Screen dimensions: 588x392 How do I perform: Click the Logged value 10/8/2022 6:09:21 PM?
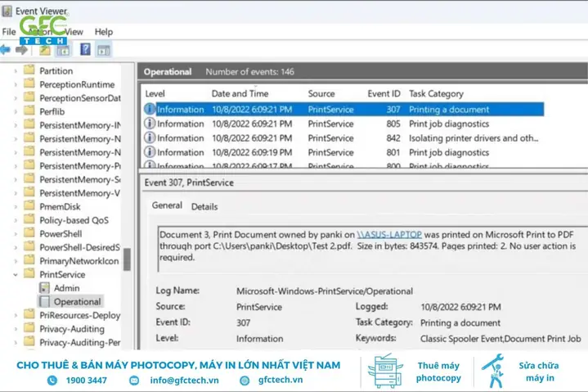[460, 307]
